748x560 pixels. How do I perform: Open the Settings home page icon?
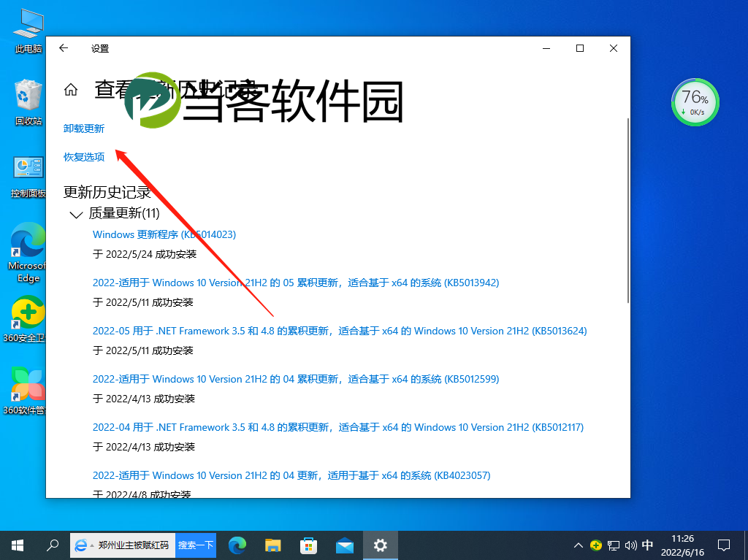click(70, 88)
